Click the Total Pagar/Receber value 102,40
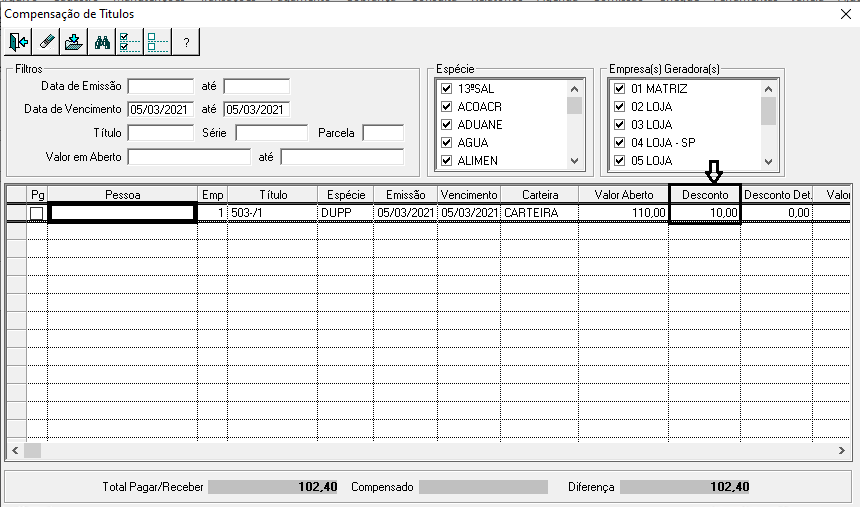 click(x=273, y=487)
